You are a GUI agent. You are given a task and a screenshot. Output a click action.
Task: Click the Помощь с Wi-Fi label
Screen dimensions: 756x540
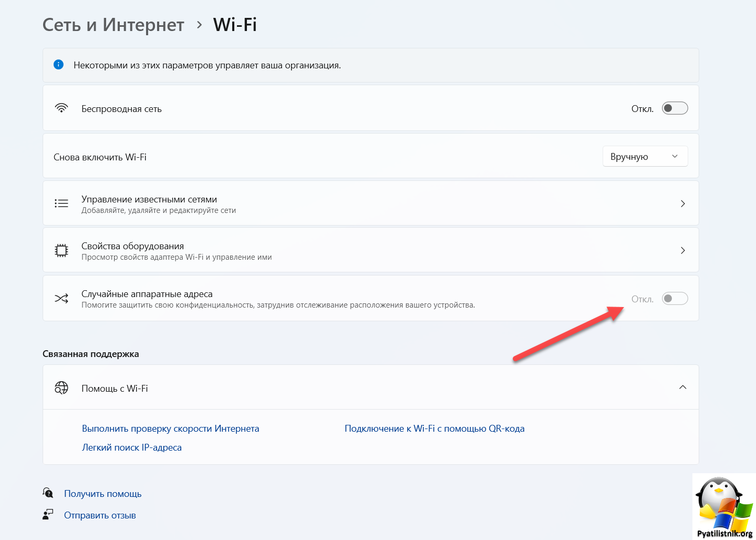point(115,389)
